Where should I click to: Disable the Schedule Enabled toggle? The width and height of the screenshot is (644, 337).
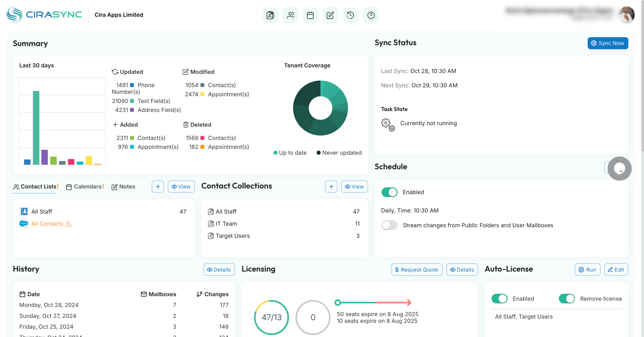tap(389, 192)
